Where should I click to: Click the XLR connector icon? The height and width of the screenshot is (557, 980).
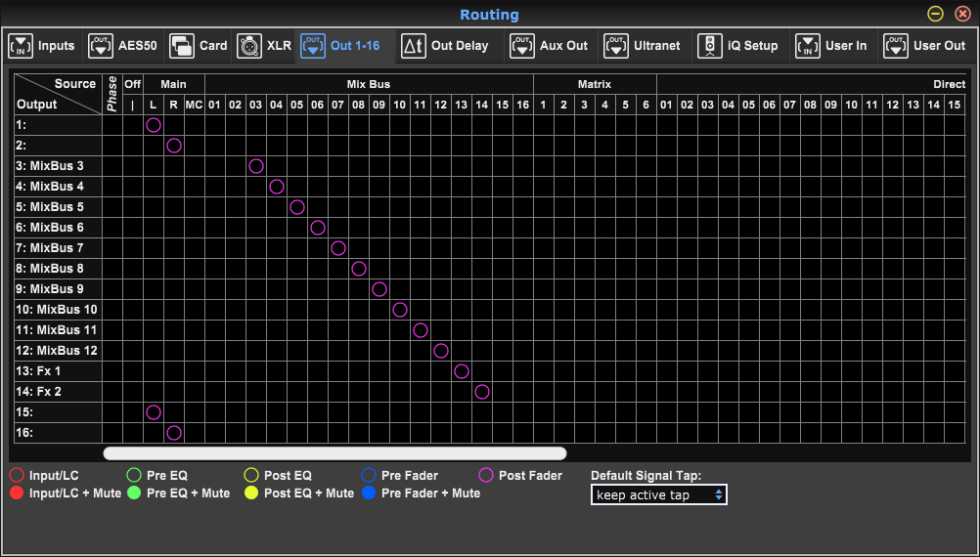click(249, 46)
